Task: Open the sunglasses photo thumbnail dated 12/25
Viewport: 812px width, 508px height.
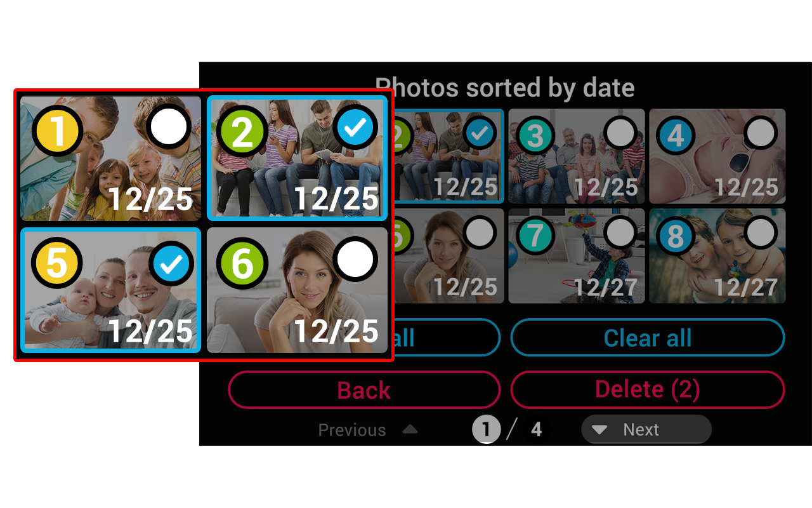Action: click(x=717, y=156)
